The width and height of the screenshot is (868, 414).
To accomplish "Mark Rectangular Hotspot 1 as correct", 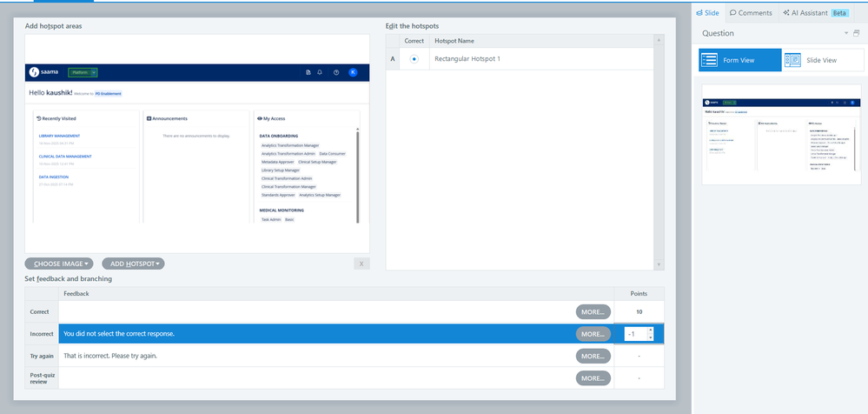I will [414, 59].
